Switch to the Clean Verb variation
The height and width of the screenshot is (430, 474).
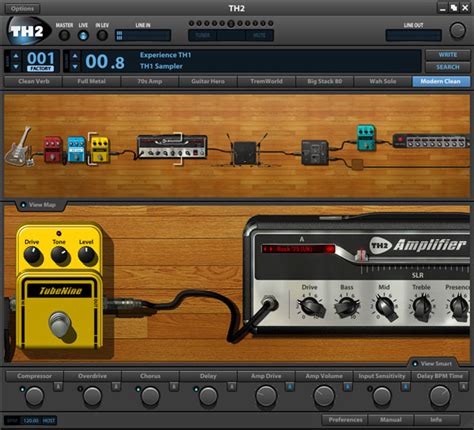pos(33,81)
